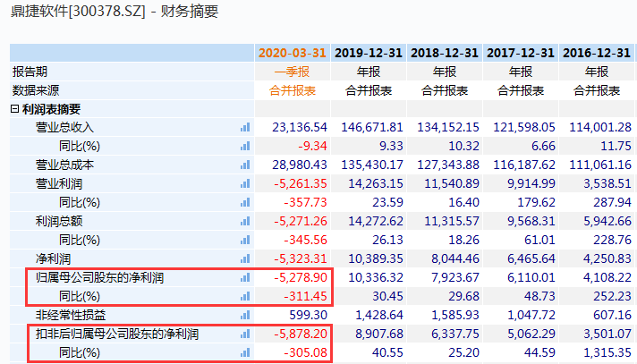637x364 pixels.
Task: Click the 一季报 report period cell
Action: click(x=293, y=72)
